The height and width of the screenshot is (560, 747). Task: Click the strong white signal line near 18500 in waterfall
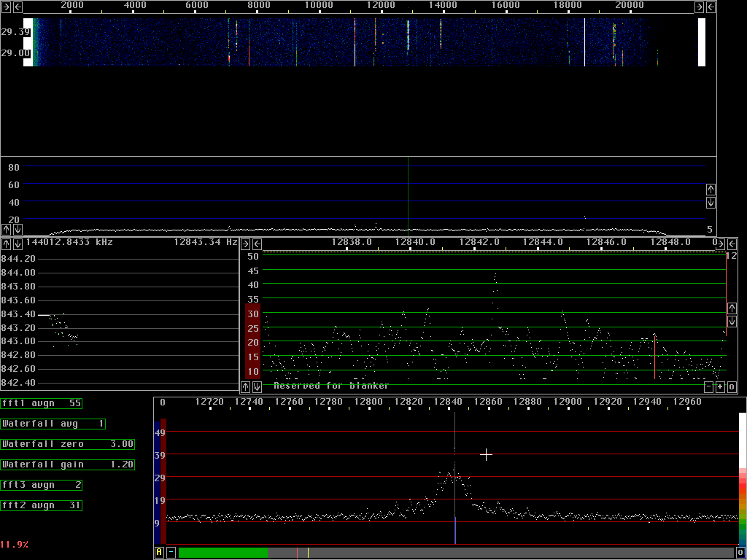[x=584, y=42]
